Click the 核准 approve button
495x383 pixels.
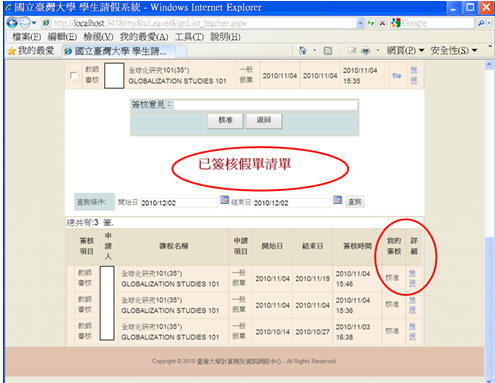(x=225, y=120)
